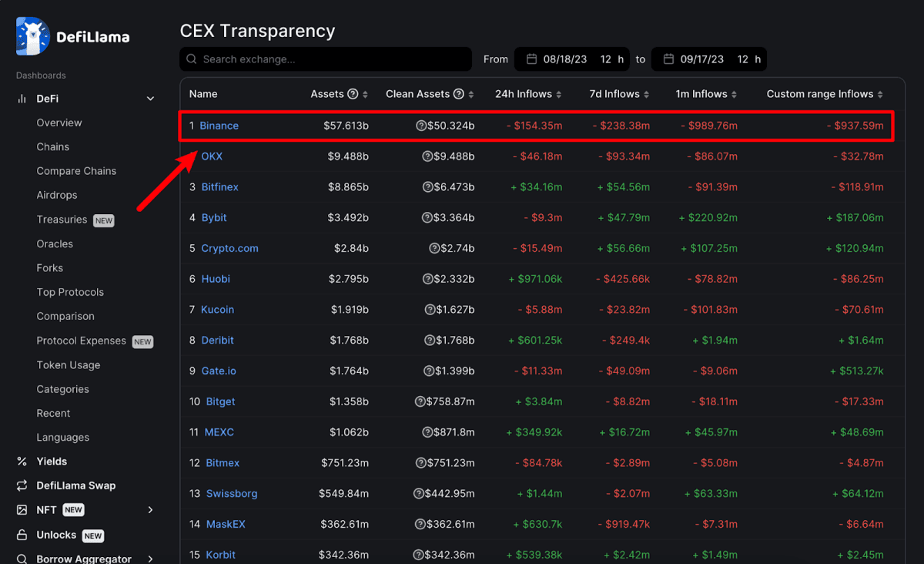Click the Search exchange input field
Screen dimensions: 924x564
[331, 59]
